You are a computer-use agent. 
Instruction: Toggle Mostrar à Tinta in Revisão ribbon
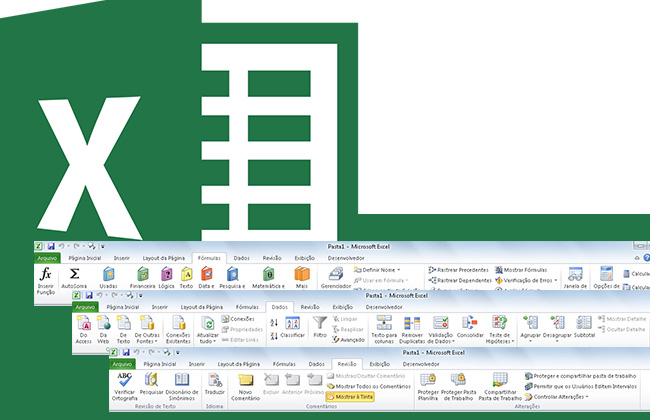tap(350, 397)
